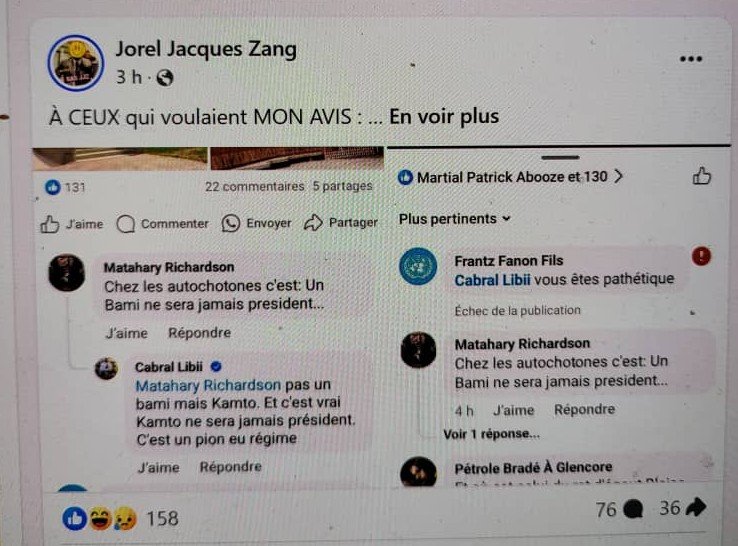
Task: Click Répondre under Cabral Libii's comment
Action: 231,467
